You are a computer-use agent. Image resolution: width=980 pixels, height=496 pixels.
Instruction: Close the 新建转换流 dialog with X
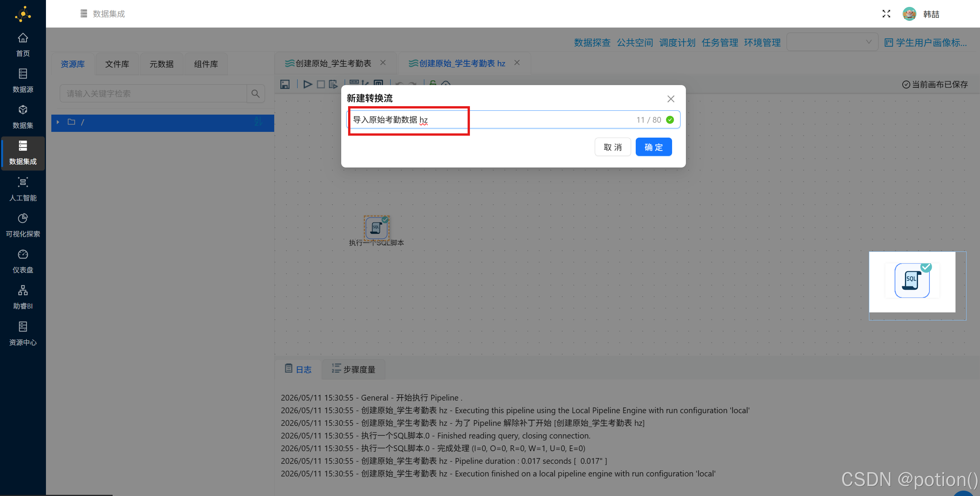click(671, 99)
